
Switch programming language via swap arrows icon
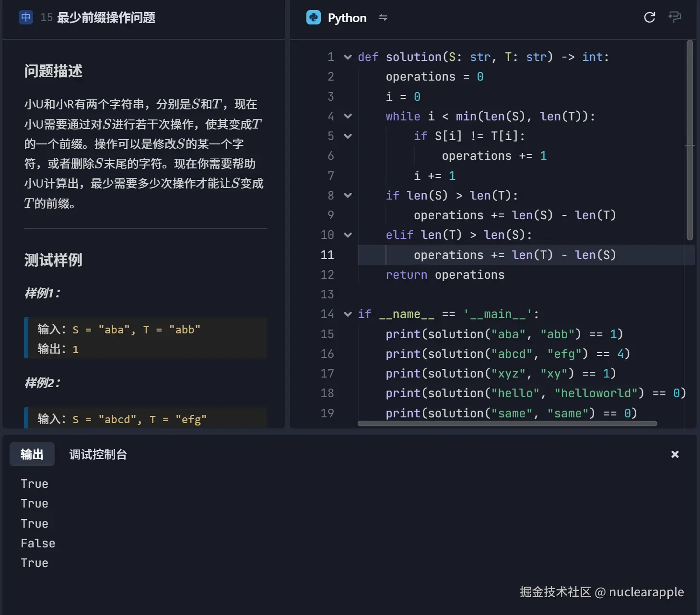coord(383,18)
